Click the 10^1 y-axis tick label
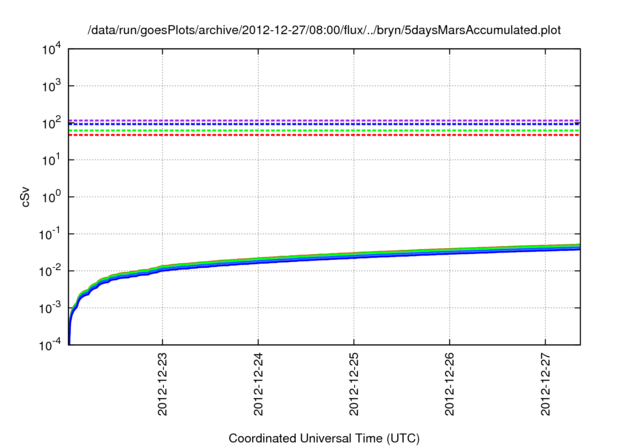This screenshot has width=640, height=448. pyautogui.click(x=52, y=160)
